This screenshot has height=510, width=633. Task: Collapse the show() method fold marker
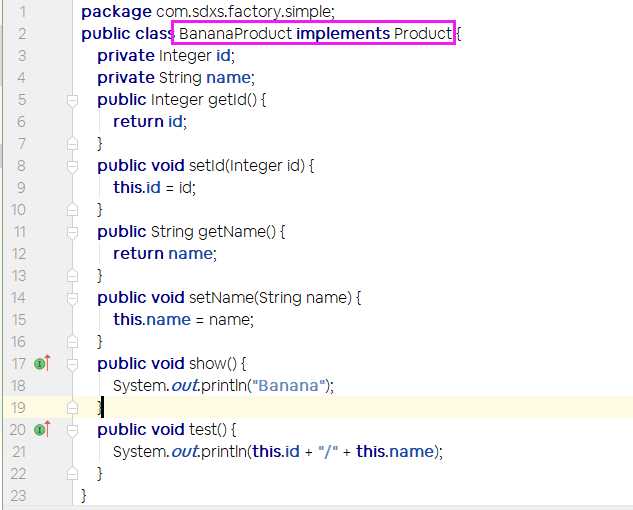click(72, 364)
